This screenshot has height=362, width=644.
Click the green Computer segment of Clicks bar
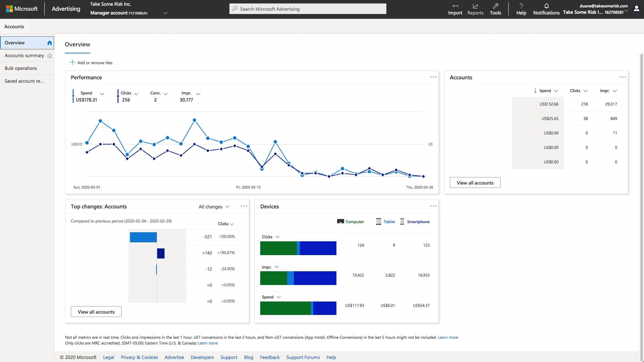tap(279, 248)
